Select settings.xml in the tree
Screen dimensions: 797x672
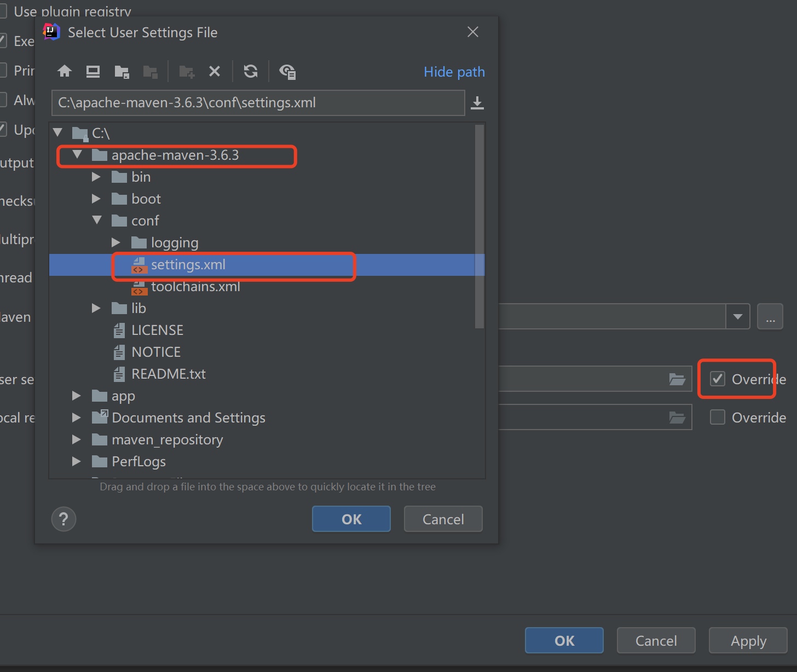coord(267,265)
